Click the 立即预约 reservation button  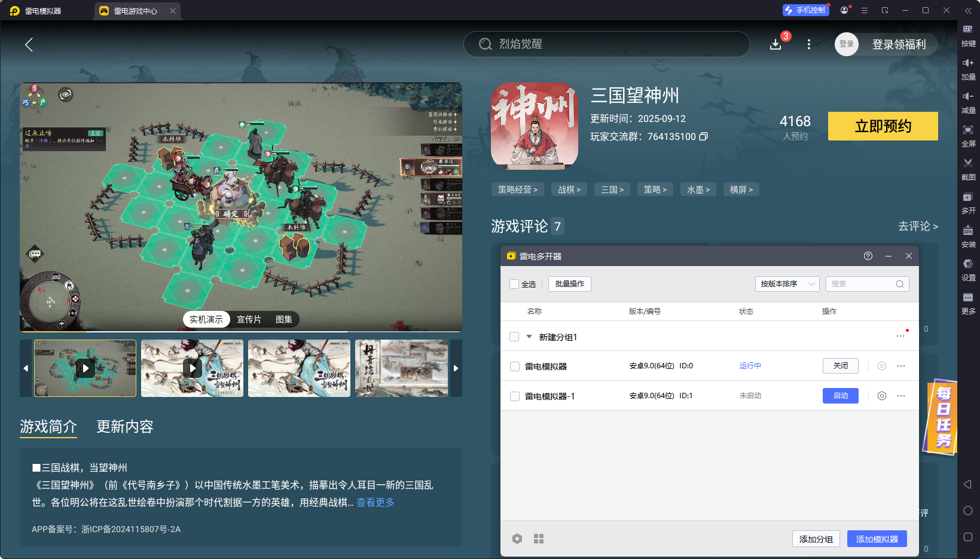(883, 126)
